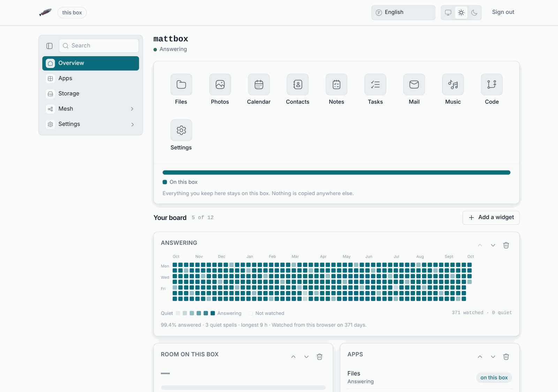Move Room on this box widget up

(x=293, y=357)
